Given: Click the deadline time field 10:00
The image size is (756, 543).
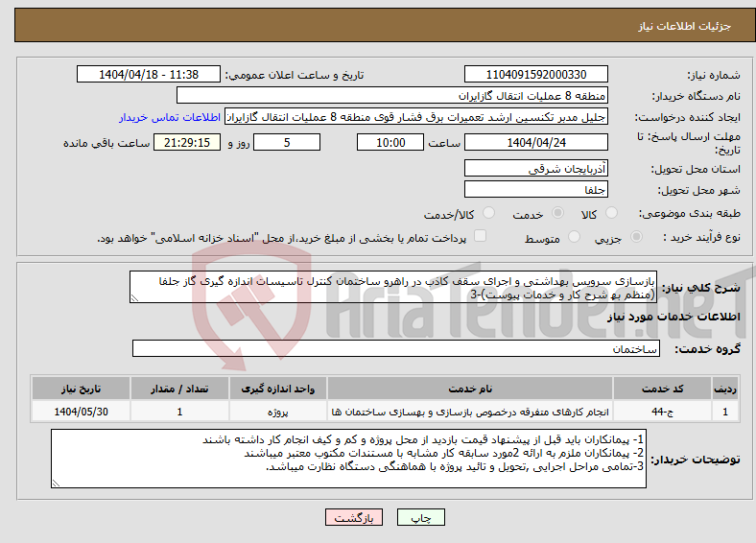Looking at the screenshot, I should tap(390, 142).
